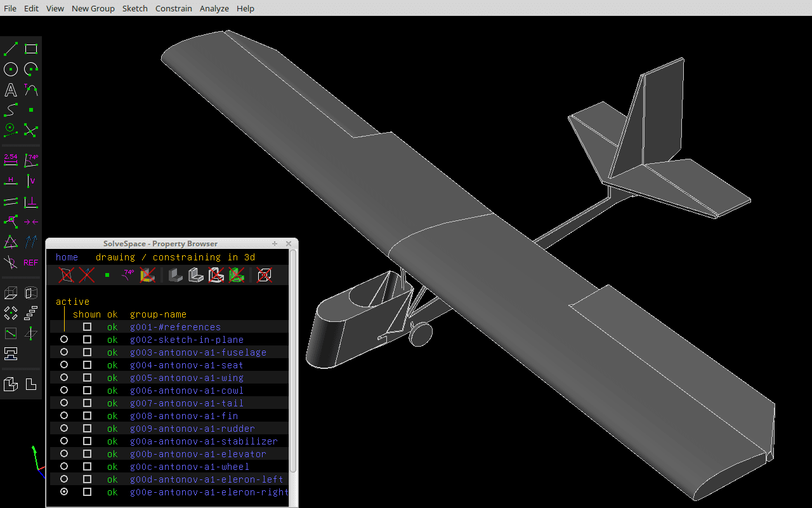Select the line segment sketch tool

(11, 49)
